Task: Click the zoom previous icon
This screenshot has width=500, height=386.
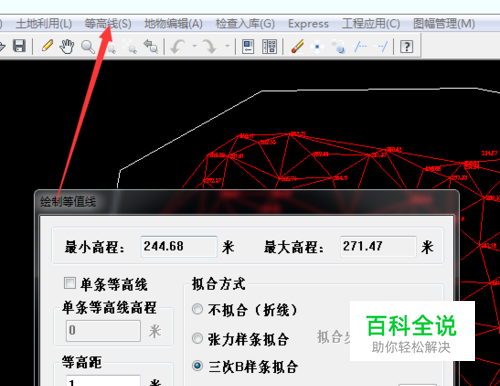Action: click(x=150, y=46)
